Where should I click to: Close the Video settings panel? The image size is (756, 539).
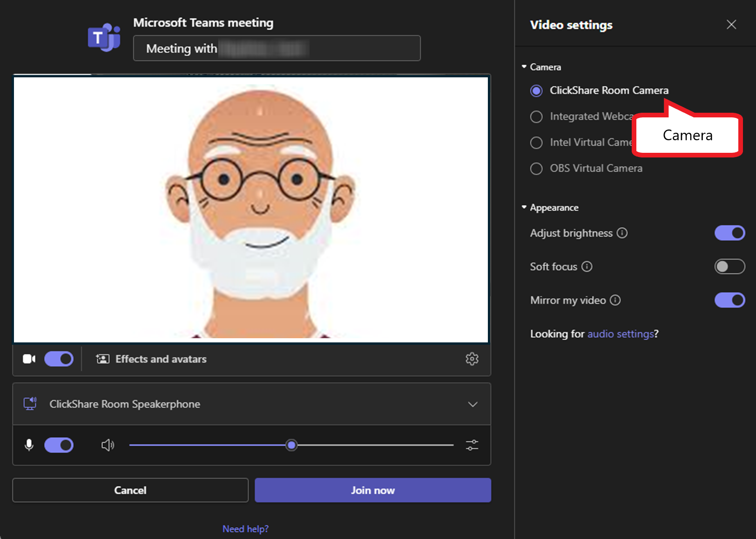point(731,25)
